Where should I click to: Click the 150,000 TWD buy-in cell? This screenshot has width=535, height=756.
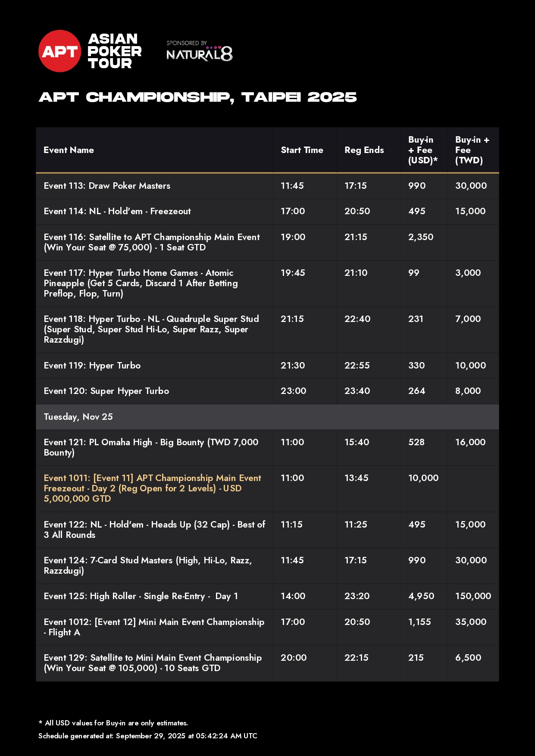(x=473, y=596)
